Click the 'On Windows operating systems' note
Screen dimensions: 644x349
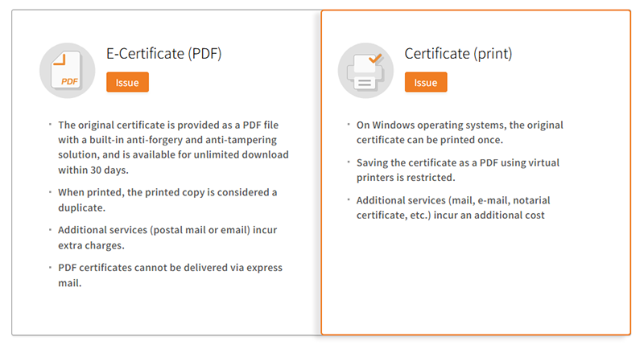click(x=460, y=125)
